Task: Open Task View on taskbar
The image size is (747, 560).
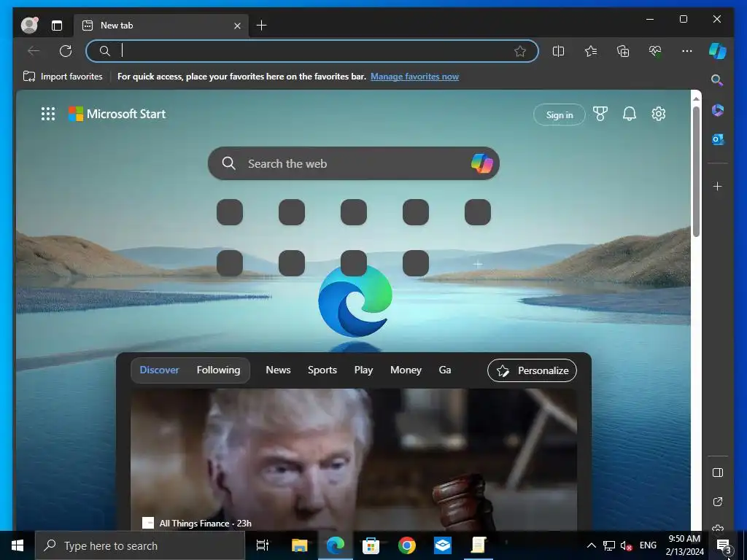Action: [263, 545]
